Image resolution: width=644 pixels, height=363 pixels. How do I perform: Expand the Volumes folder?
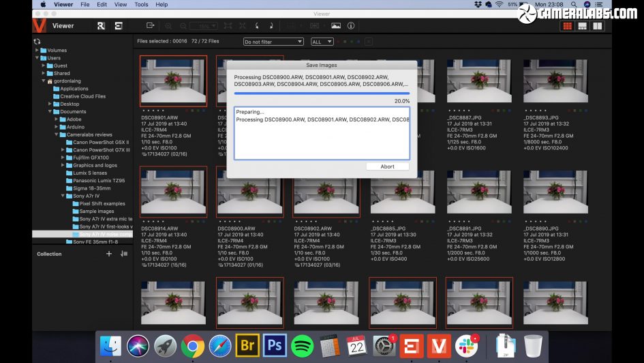37,50
